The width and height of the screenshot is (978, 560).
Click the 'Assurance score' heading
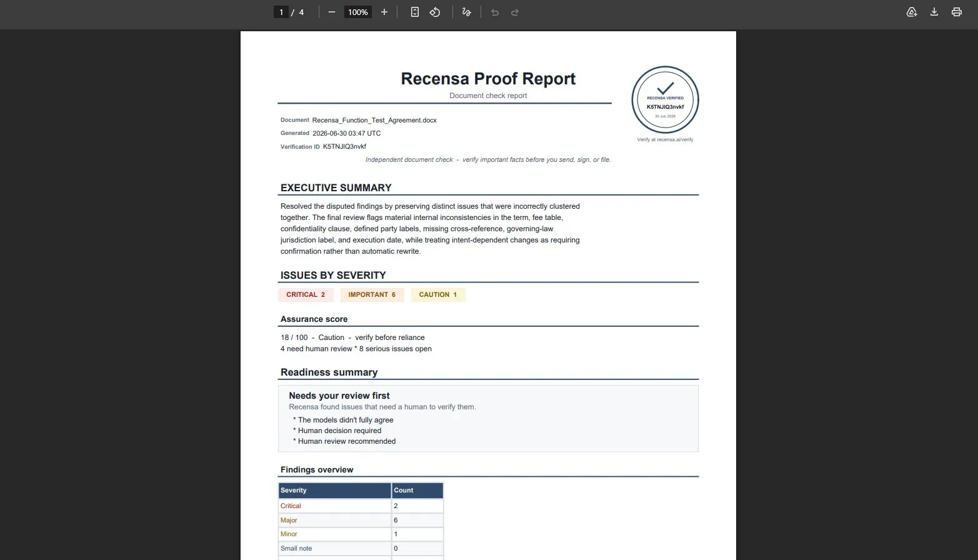pos(314,319)
